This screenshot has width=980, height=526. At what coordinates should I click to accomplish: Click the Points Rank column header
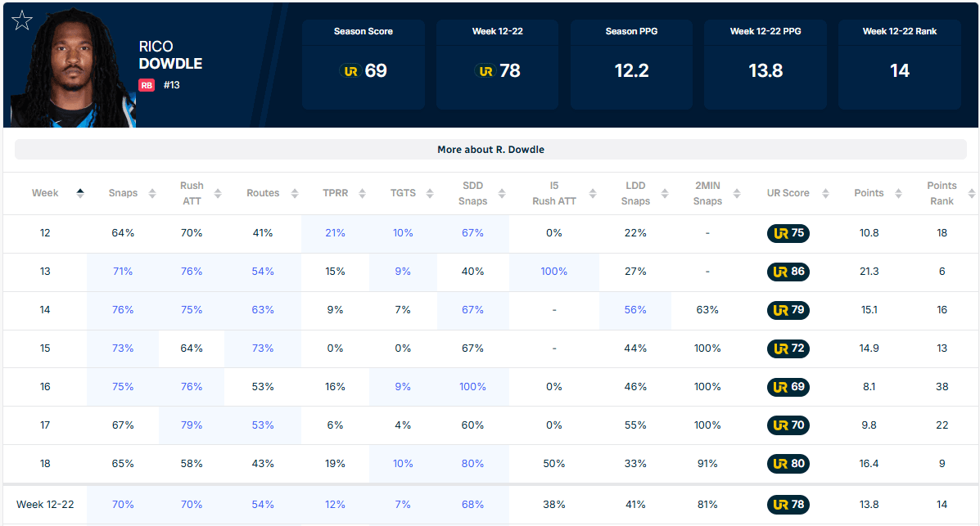coord(942,193)
